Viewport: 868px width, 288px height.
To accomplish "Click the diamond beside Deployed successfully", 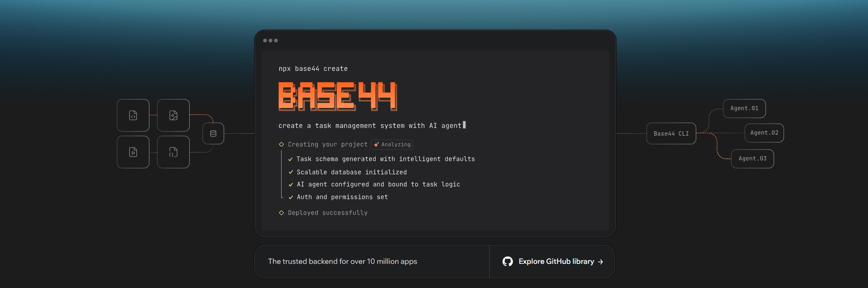I will pyautogui.click(x=282, y=213).
